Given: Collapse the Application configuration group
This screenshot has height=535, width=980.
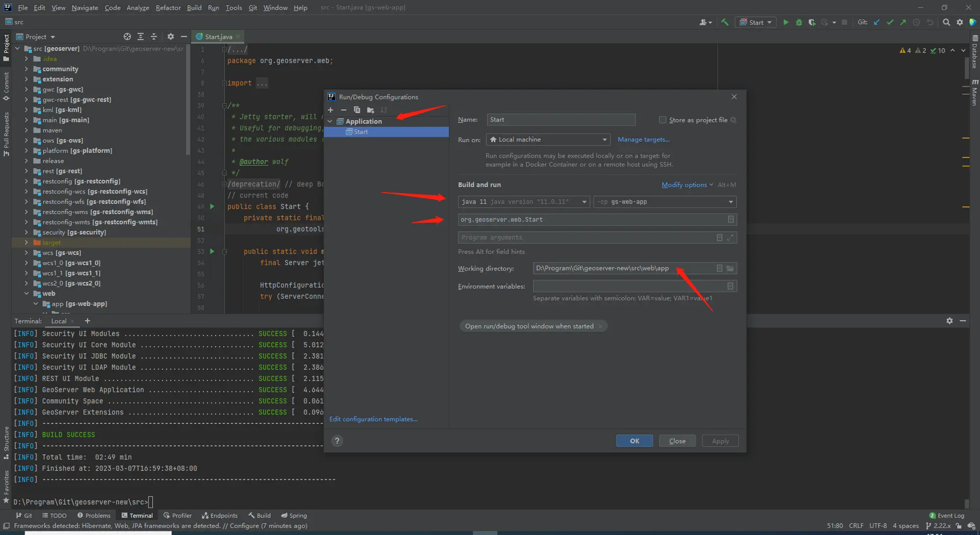Looking at the screenshot, I should [330, 122].
